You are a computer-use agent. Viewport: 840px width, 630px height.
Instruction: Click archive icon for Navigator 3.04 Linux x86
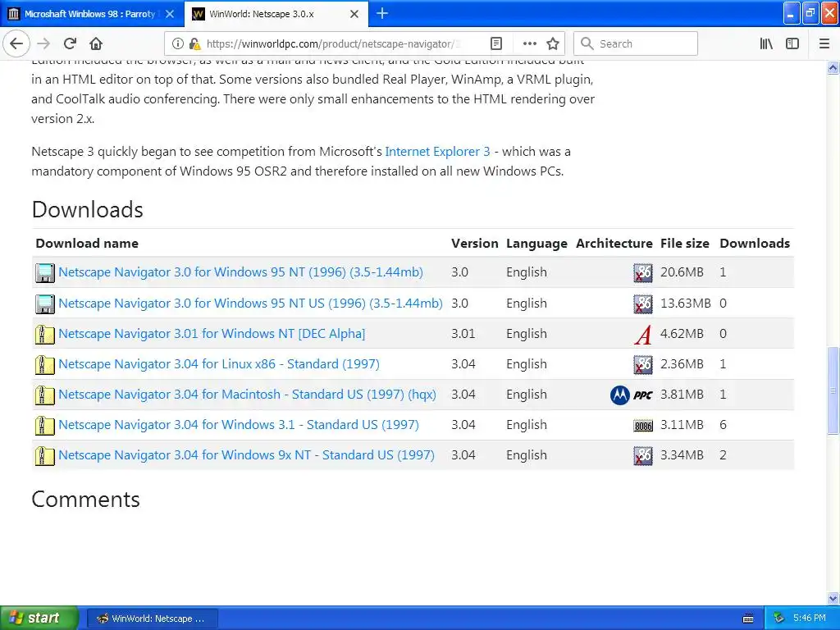[x=45, y=365]
